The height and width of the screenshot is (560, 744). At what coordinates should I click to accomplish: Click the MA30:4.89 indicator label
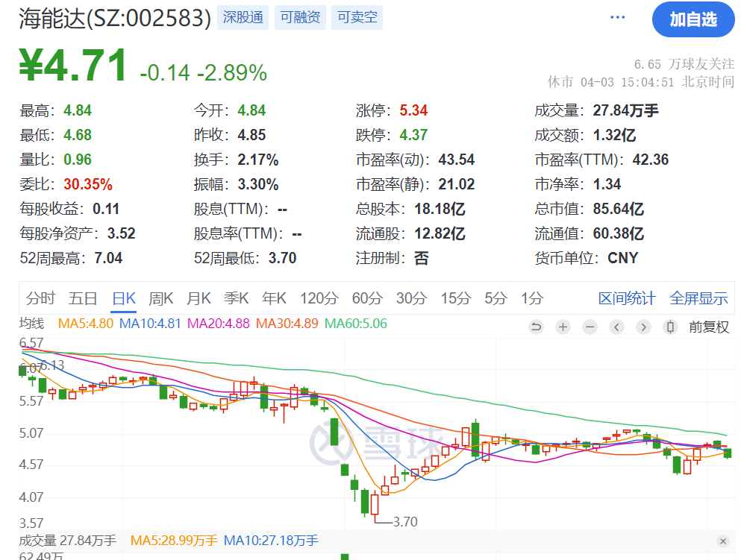point(287,324)
